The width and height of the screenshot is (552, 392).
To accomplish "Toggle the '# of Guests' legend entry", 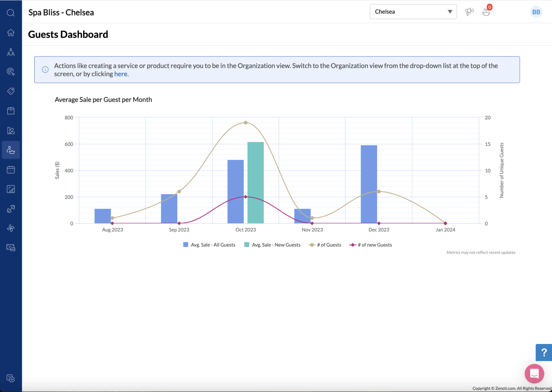I will [325, 245].
